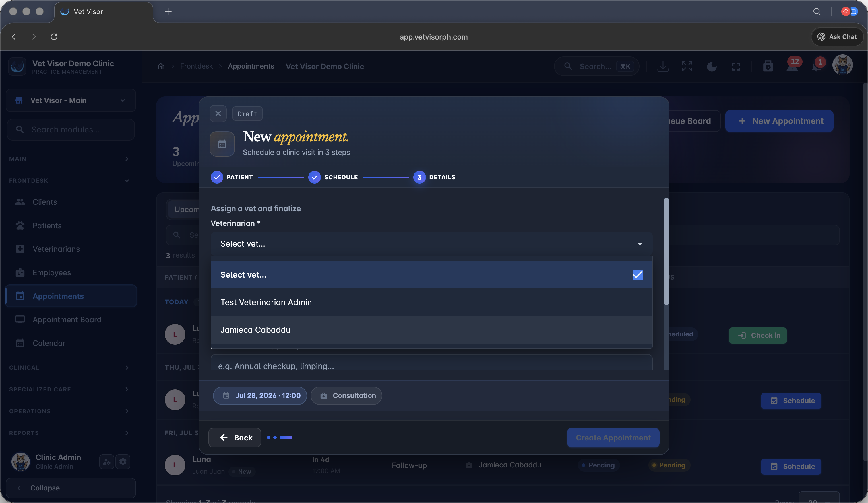Screen dimensions: 868x503
Task: Close the New appointment dialog
Action: (218, 114)
